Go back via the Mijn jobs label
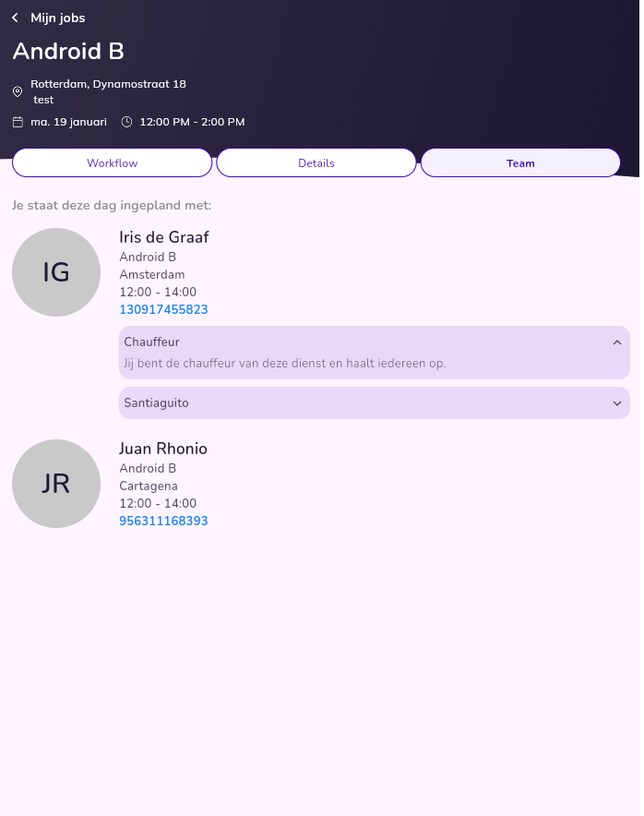644x816 pixels. pos(57,18)
